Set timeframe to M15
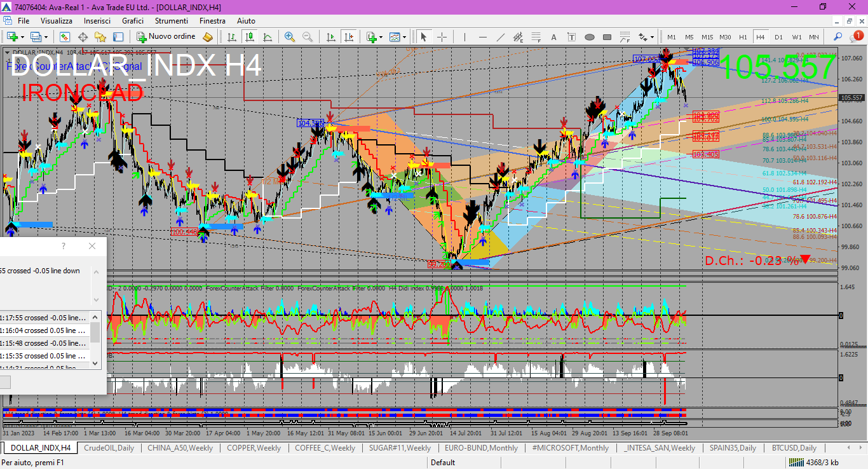Screen dimensions: 868x469 707,37
